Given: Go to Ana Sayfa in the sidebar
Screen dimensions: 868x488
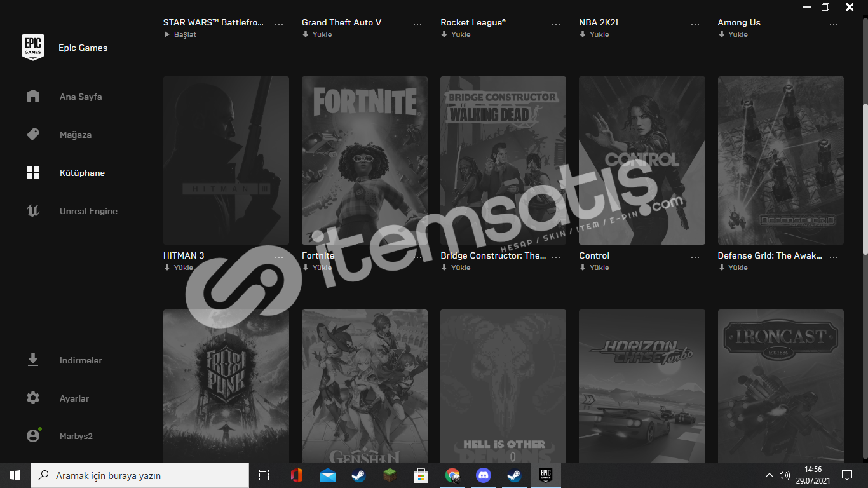Looking at the screenshot, I should pos(81,97).
